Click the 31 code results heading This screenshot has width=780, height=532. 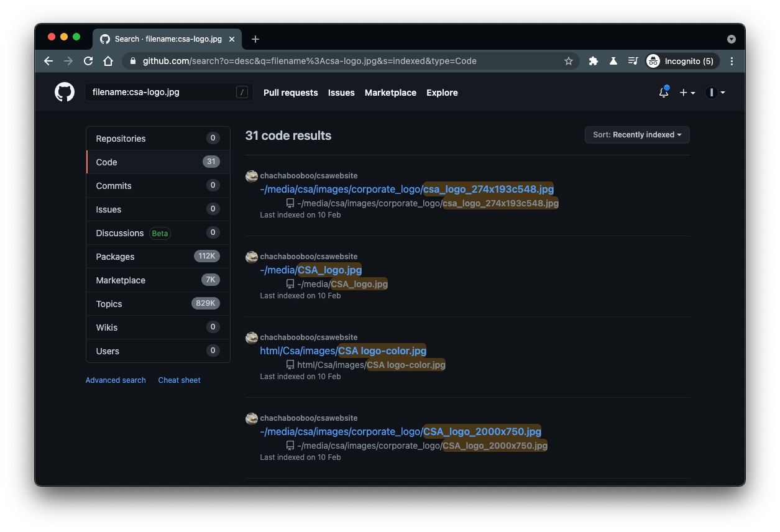pos(288,135)
